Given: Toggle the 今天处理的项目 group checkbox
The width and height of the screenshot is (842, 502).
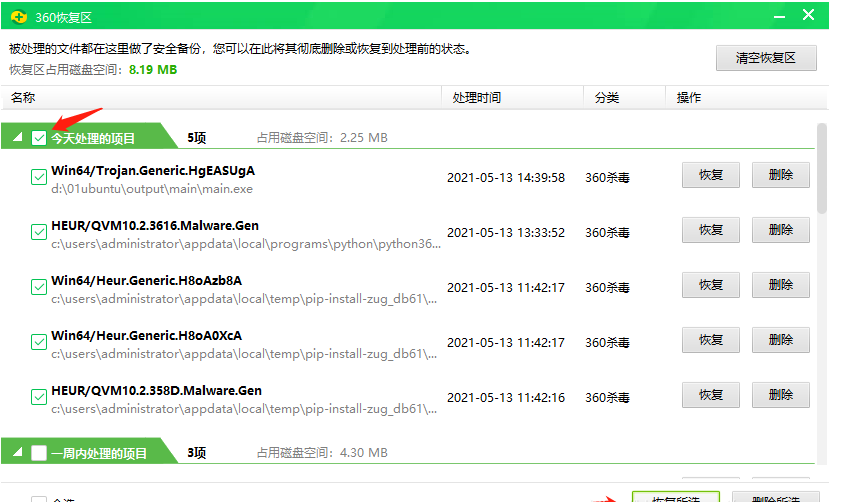Looking at the screenshot, I should [x=39, y=138].
